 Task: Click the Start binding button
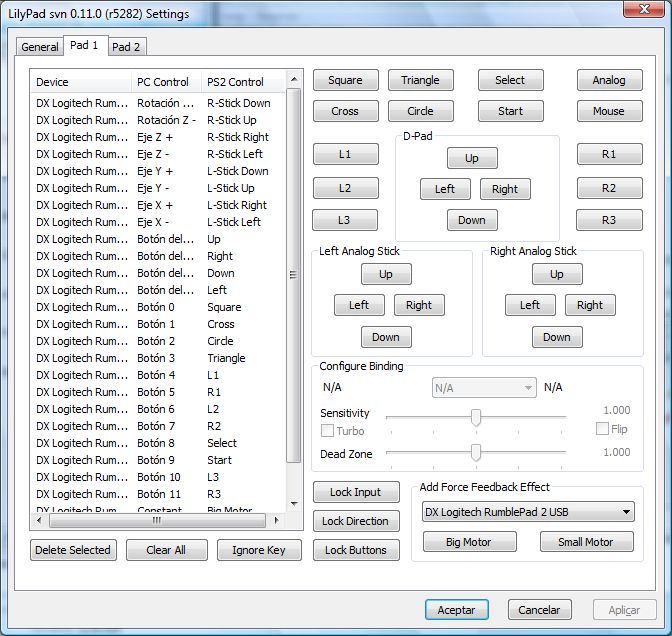click(x=510, y=111)
